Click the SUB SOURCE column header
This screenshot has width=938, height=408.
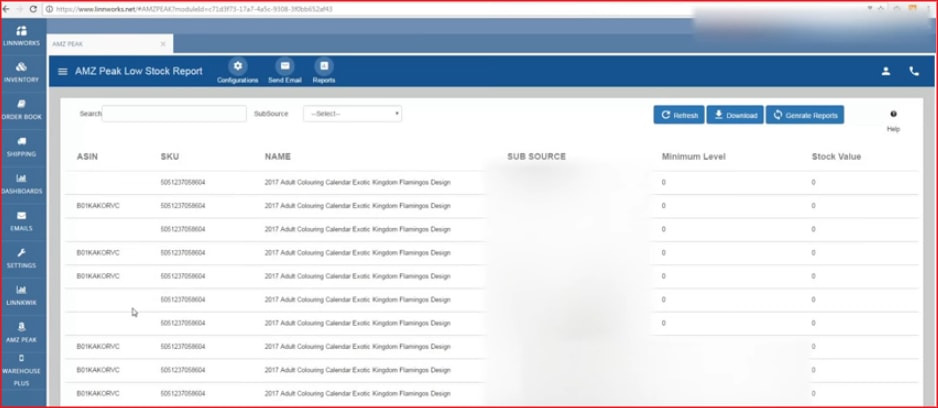537,157
